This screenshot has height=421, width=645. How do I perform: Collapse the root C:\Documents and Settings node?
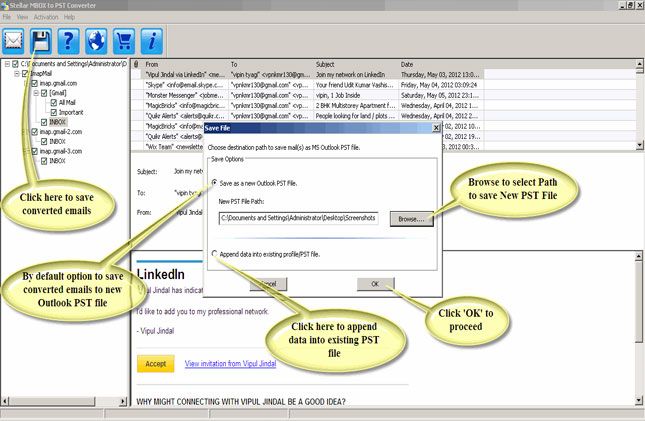(x=7, y=64)
